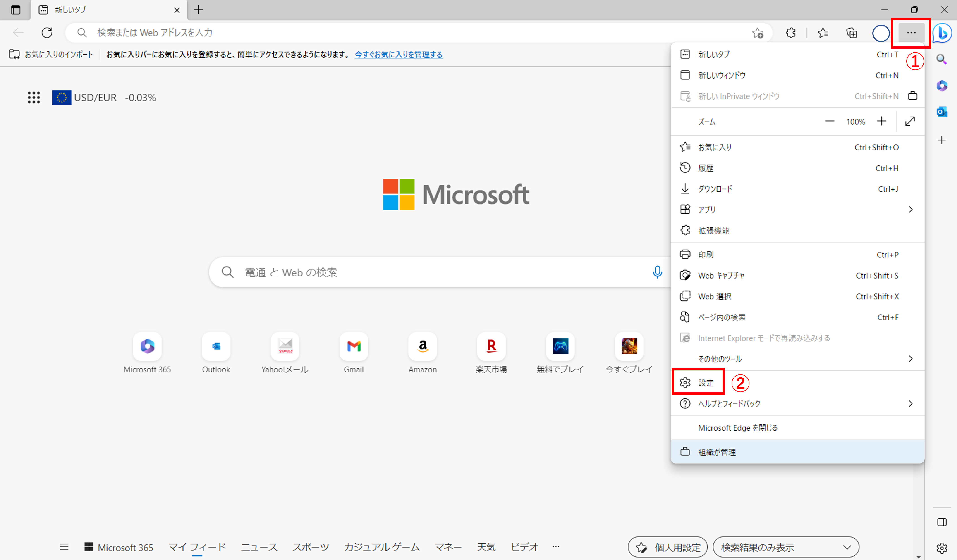The height and width of the screenshot is (560, 957).
Task: Open the Outlook quick link tile
Action: [x=216, y=353]
